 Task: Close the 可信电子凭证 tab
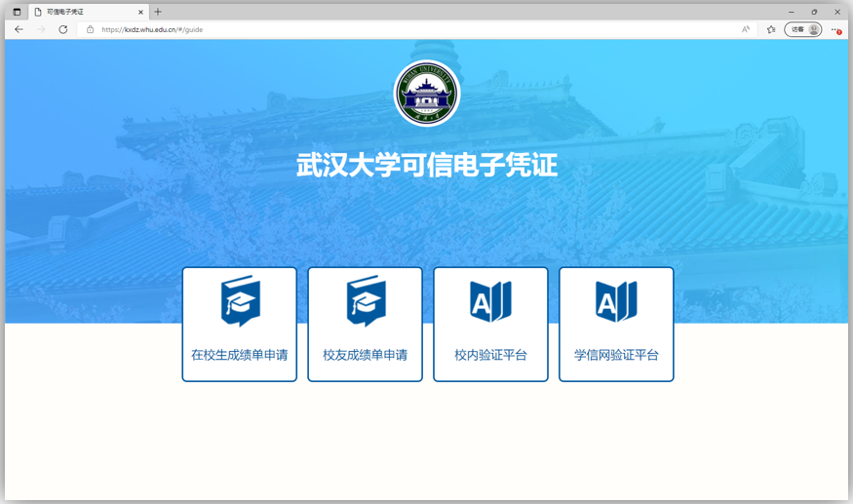tap(141, 12)
